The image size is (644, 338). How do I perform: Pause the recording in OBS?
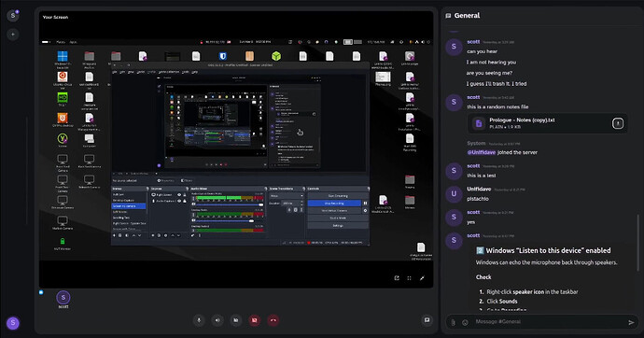(365, 204)
